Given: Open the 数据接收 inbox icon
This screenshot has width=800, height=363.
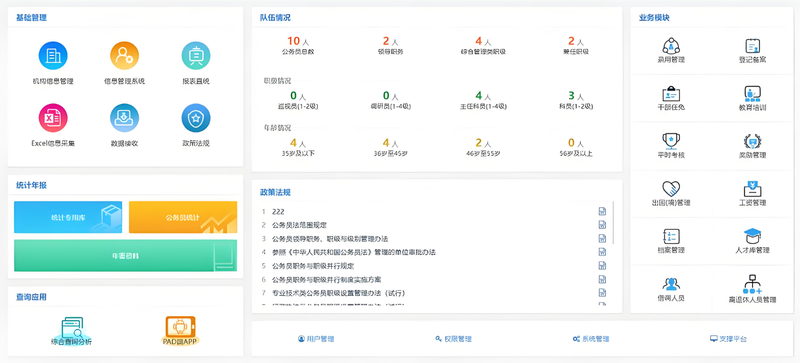Looking at the screenshot, I should [x=124, y=118].
